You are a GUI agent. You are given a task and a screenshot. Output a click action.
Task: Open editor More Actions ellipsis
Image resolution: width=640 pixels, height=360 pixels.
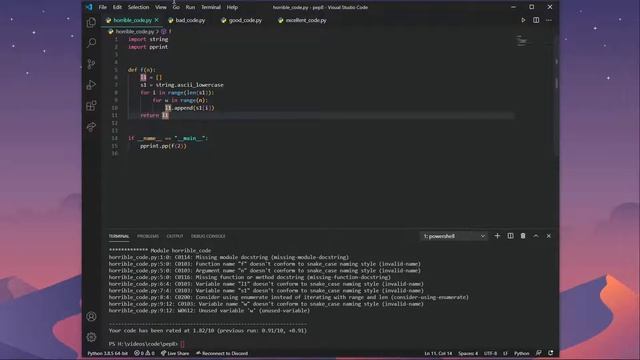(549, 20)
